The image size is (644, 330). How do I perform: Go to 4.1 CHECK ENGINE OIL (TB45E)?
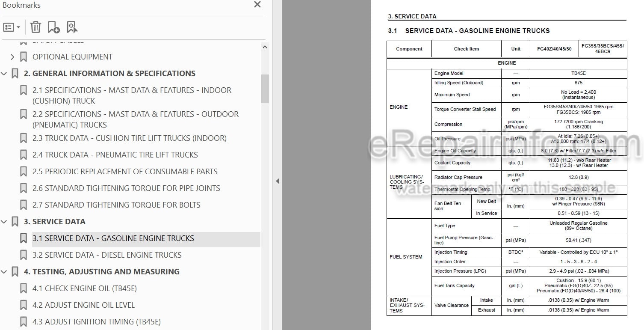click(85, 288)
